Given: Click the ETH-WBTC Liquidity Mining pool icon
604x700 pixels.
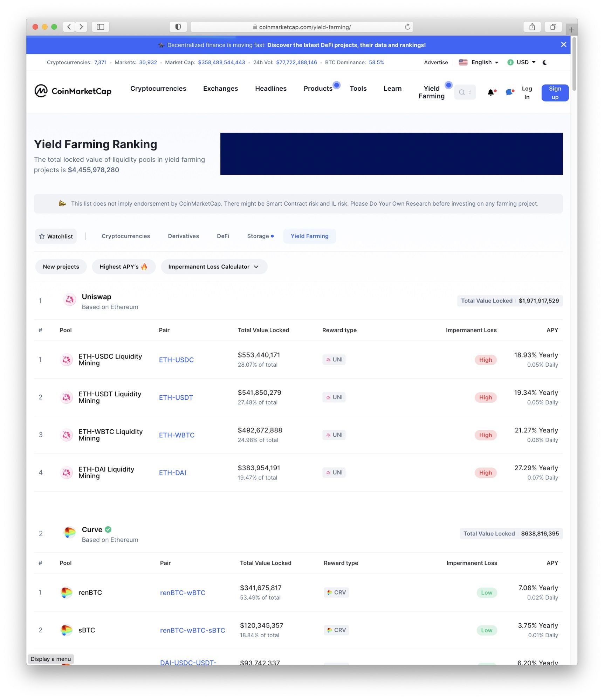Looking at the screenshot, I should click(66, 435).
